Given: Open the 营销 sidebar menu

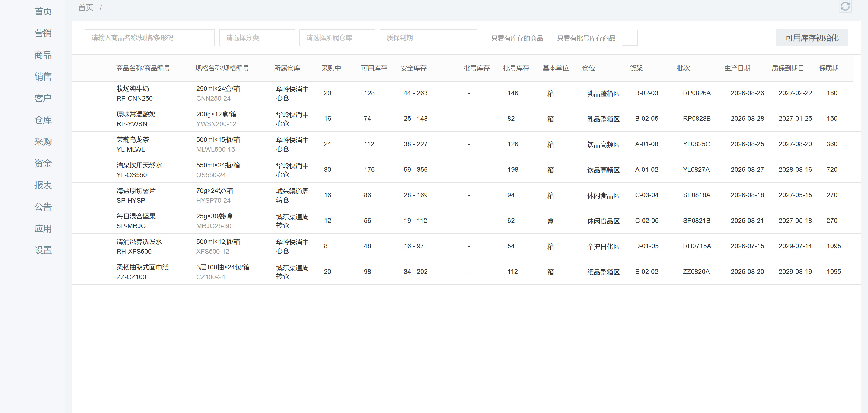Looking at the screenshot, I should click(43, 33).
